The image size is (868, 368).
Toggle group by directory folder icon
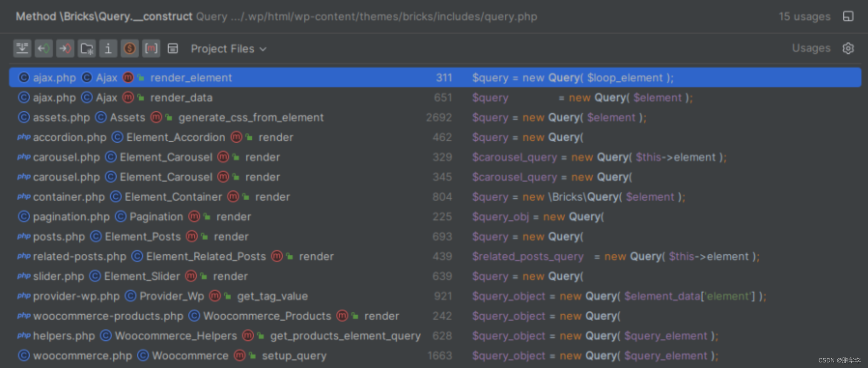click(x=87, y=49)
